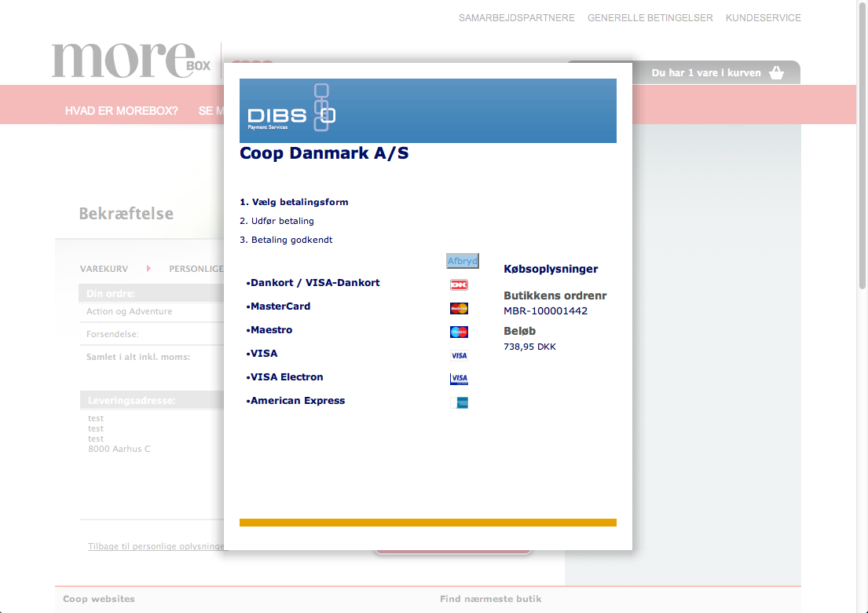Image resolution: width=868 pixels, height=613 pixels.
Task: Click the morebox site logo
Action: pos(131,60)
